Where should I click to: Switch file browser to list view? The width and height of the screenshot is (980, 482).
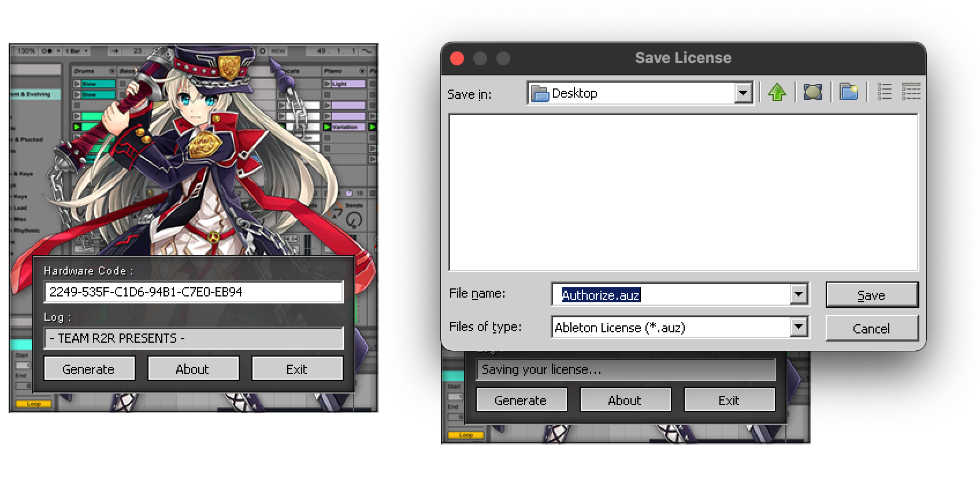pyautogui.click(x=884, y=92)
